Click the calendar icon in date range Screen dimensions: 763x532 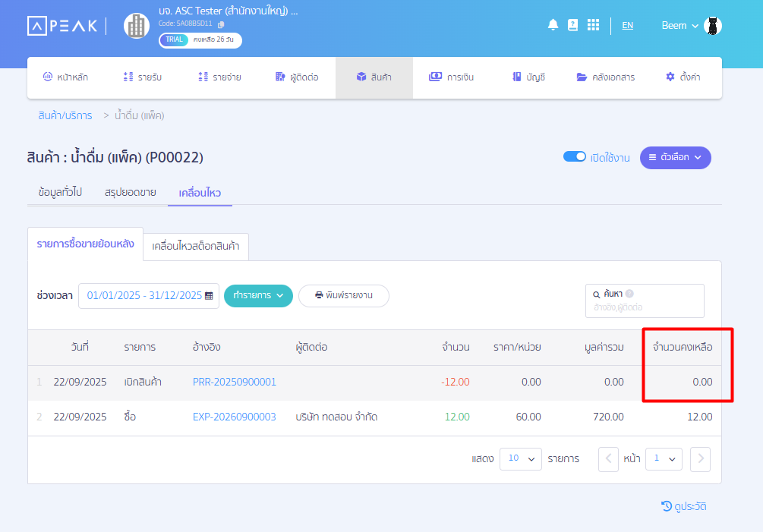[x=209, y=296]
